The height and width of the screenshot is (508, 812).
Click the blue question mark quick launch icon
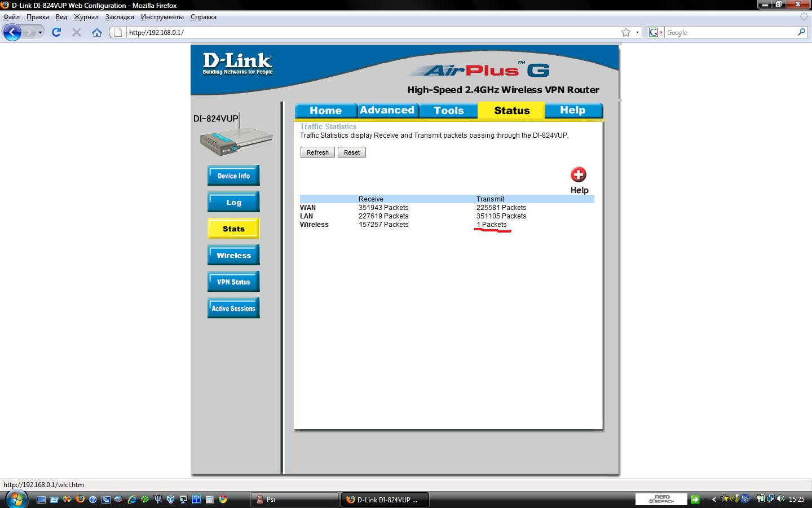click(x=93, y=500)
